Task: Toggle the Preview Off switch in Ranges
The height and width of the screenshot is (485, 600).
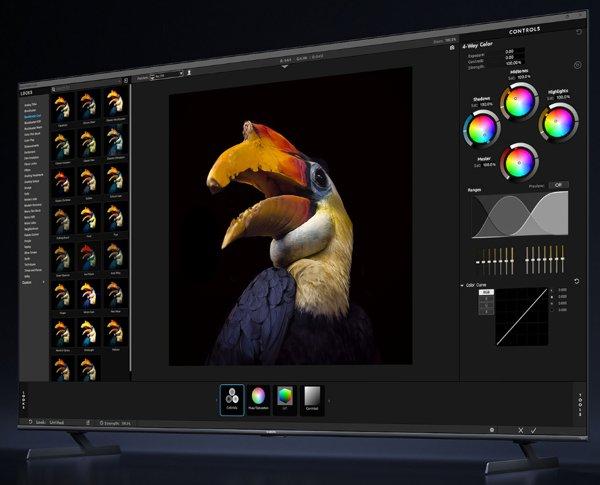Action: click(558, 185)
